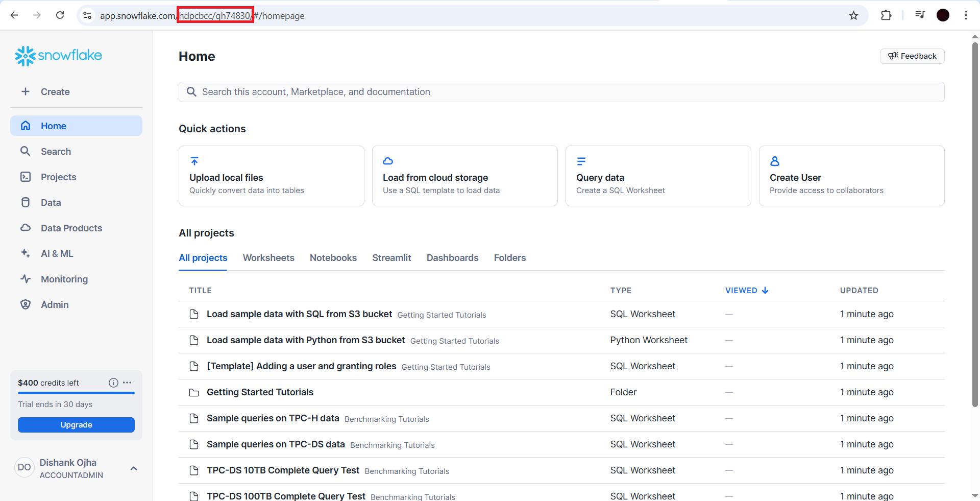Select the All projects tab

click(x=203, y=258)
